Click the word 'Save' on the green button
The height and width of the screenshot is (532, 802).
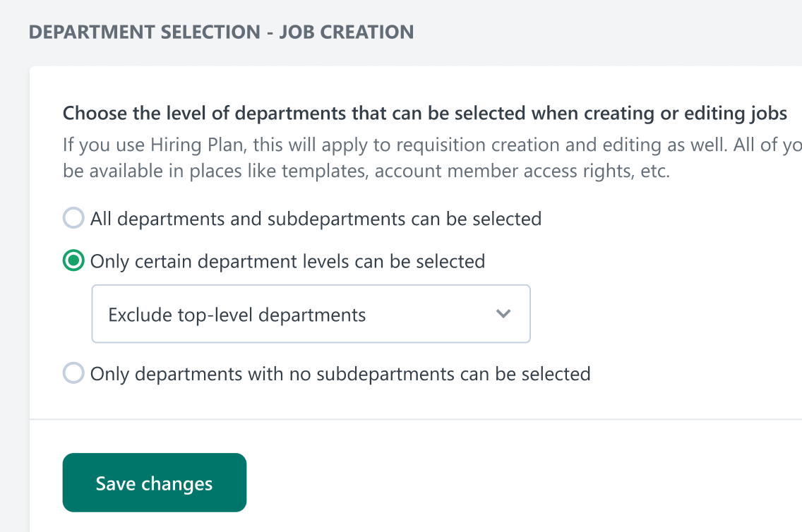[116, 483]
